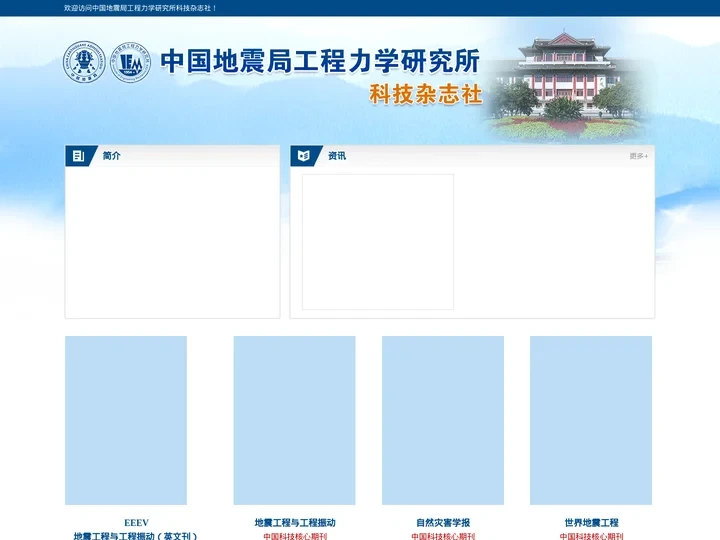Screen dimensions: 720x540
Task: Click the 中国地震局工程力学研究所 banner title
Action: pyautogui.click(x=320, y=61)
